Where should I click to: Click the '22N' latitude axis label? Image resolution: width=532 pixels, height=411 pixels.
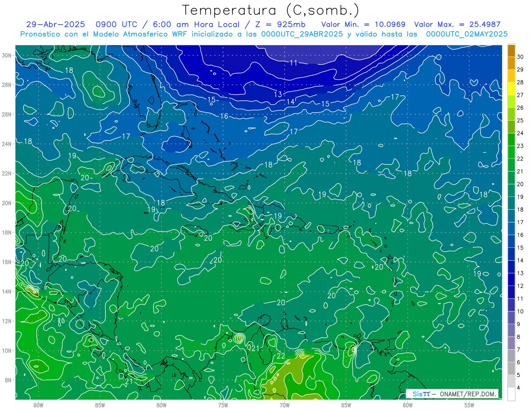coord(7,173)
